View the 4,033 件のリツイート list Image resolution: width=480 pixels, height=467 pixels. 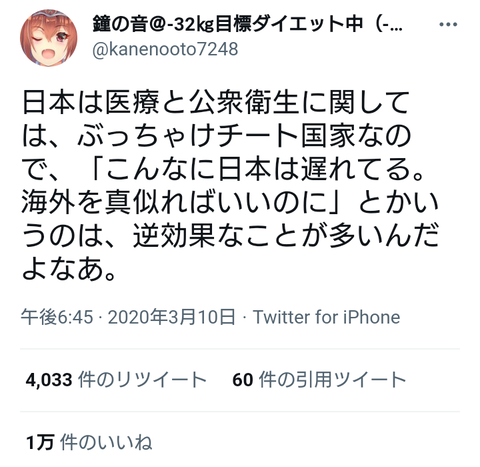(116, 379)
